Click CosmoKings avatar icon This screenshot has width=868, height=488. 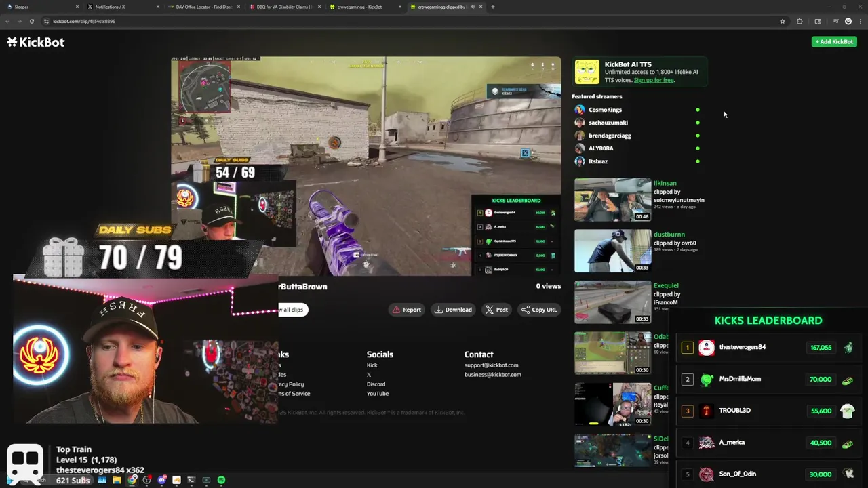[x=580, y=110]
